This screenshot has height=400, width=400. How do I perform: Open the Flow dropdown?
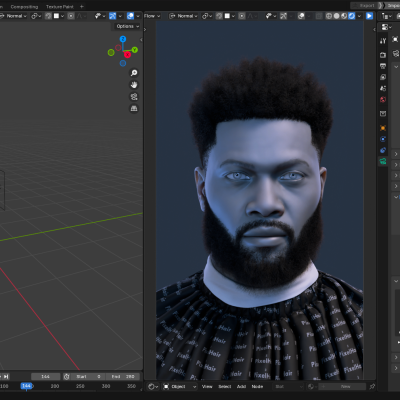point(152,16)
